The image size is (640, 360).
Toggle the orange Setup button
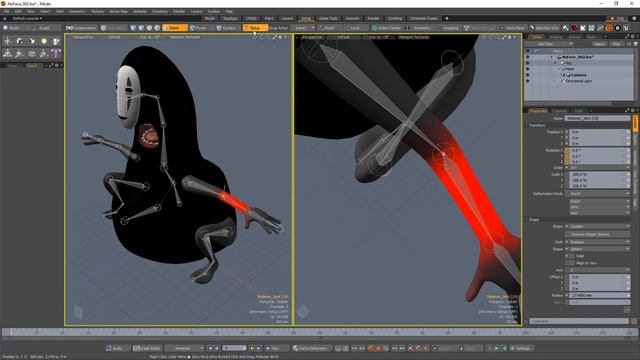(x=255, y=28)
